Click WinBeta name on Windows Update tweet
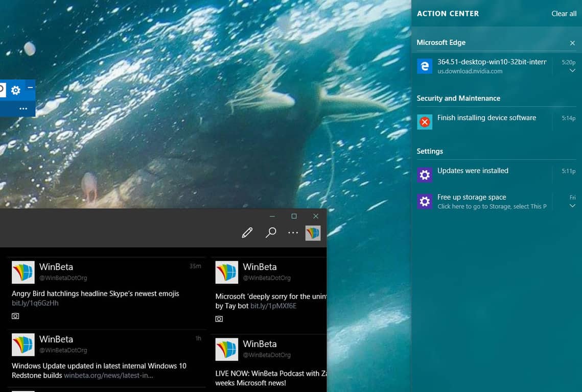 point(56,339)
